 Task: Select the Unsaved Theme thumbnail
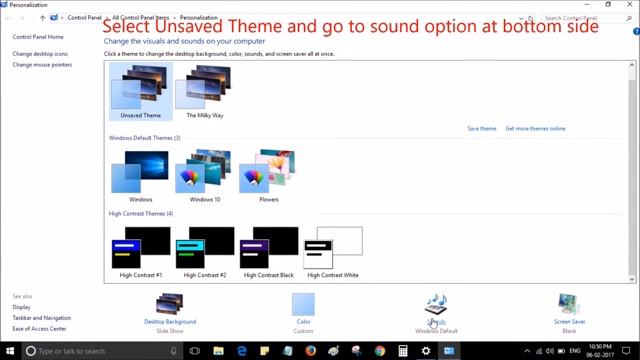click(x=140, y=91)
